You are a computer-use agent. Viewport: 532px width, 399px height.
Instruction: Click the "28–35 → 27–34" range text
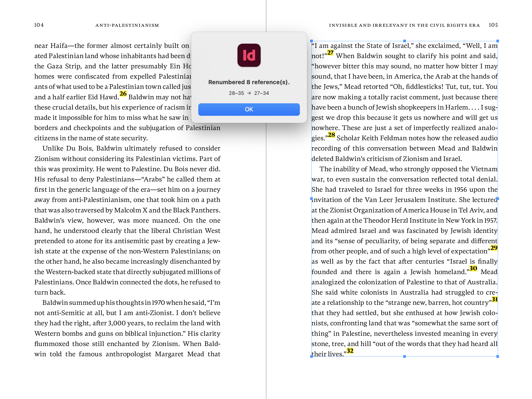249,93
